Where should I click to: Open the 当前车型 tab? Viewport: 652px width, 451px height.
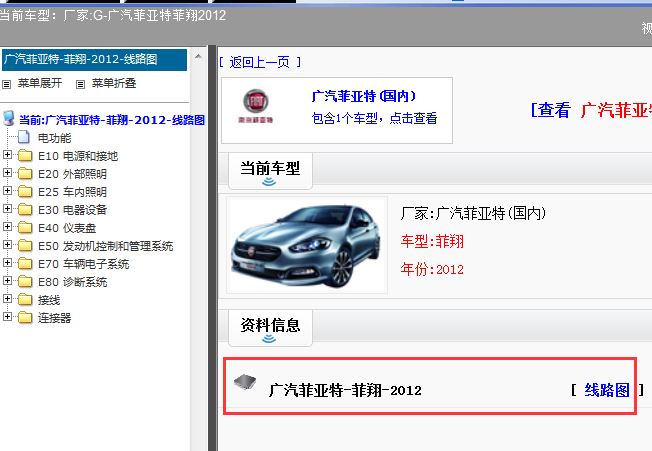[270, 171]
